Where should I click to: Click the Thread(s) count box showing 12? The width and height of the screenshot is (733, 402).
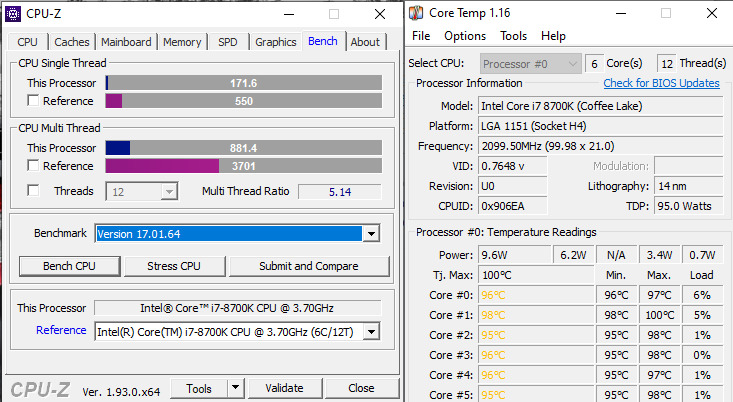(667, 64)
